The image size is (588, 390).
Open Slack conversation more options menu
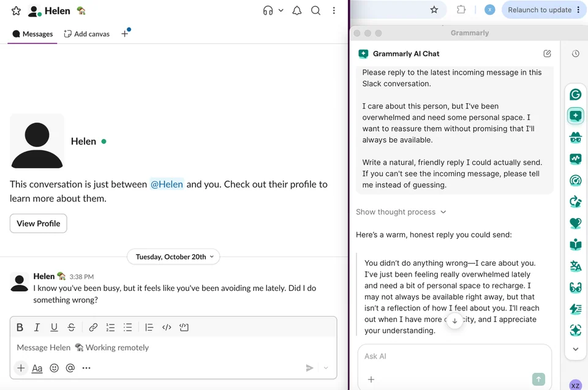(x=334, y=10)
